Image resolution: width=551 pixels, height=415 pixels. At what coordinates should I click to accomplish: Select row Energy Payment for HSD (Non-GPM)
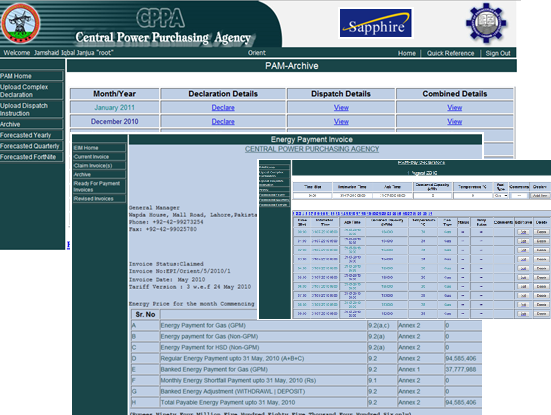coord(306,347)
